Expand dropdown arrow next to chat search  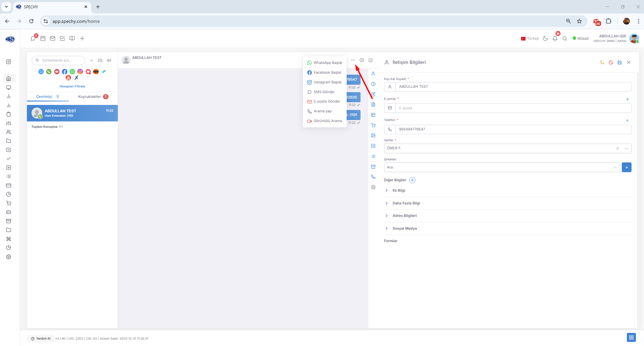91,61
